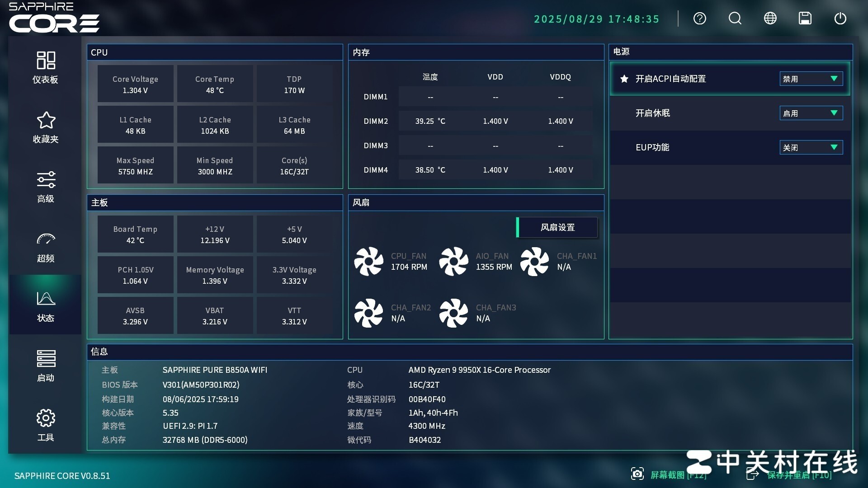Screen dimensions: 868x488
Task: Star the ACPI auto-config favorite marker
Action: (624, 78)
